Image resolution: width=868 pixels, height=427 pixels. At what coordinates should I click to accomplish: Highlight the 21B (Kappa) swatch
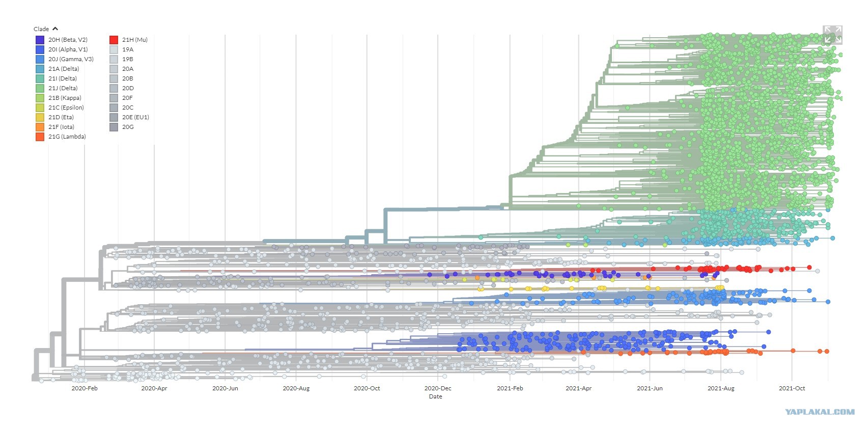click(40, 98)
